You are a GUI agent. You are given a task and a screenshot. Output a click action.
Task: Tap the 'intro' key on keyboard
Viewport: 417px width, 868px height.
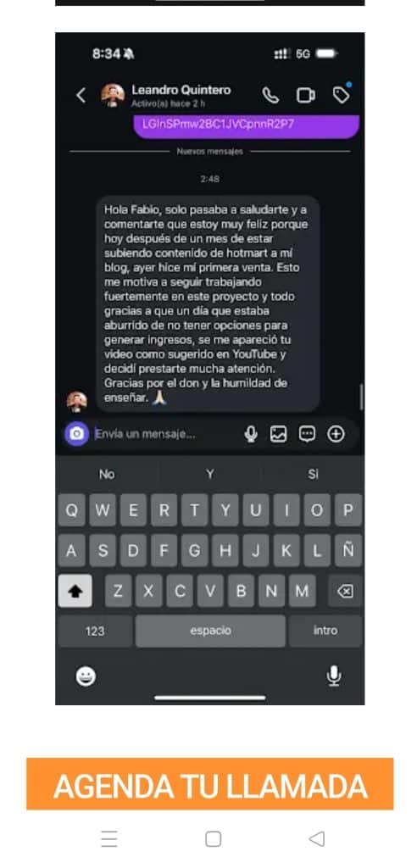(x=325, y=631)
